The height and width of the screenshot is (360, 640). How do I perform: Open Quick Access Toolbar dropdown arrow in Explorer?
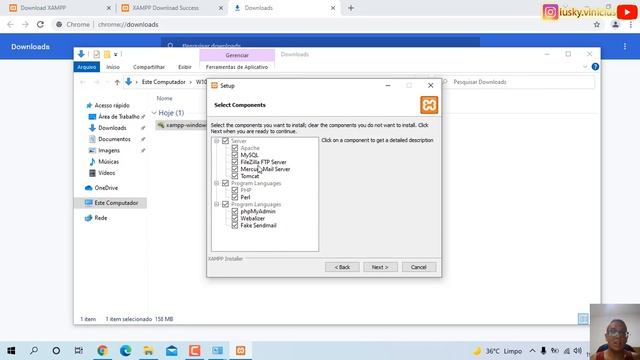click(x=116, y=54)
